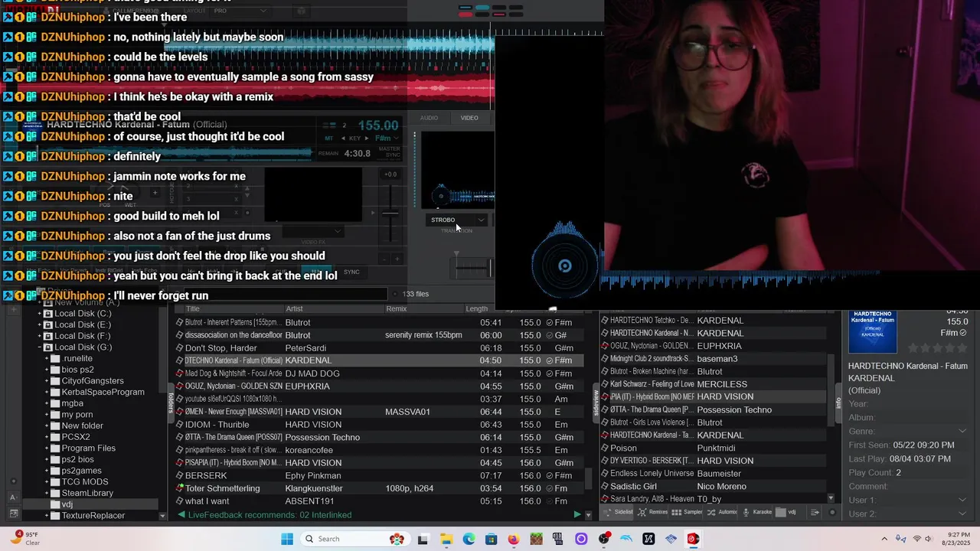Select the KerbalSpaceProgram folder
Screen dimensions: 980x551
click(103, 392)
